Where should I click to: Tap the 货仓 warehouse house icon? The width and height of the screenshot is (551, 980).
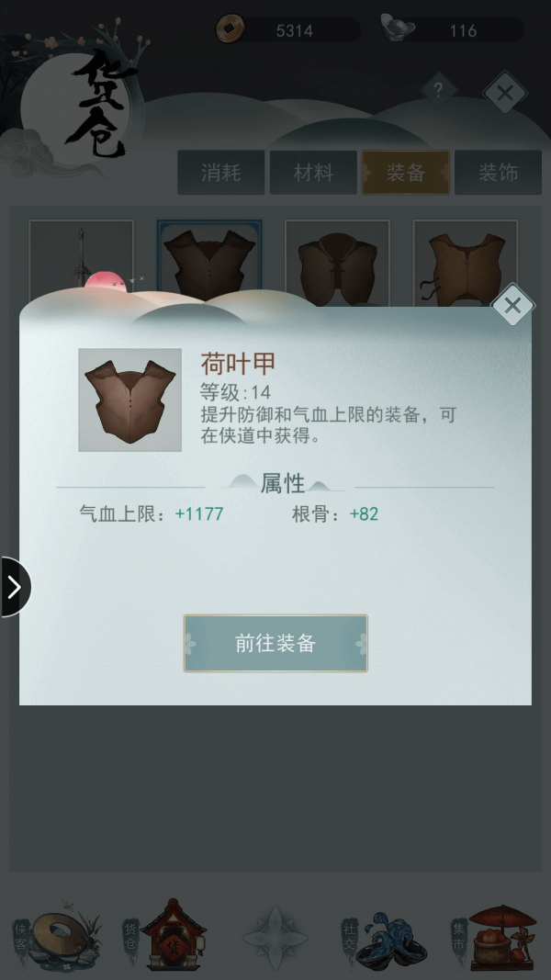165,934
